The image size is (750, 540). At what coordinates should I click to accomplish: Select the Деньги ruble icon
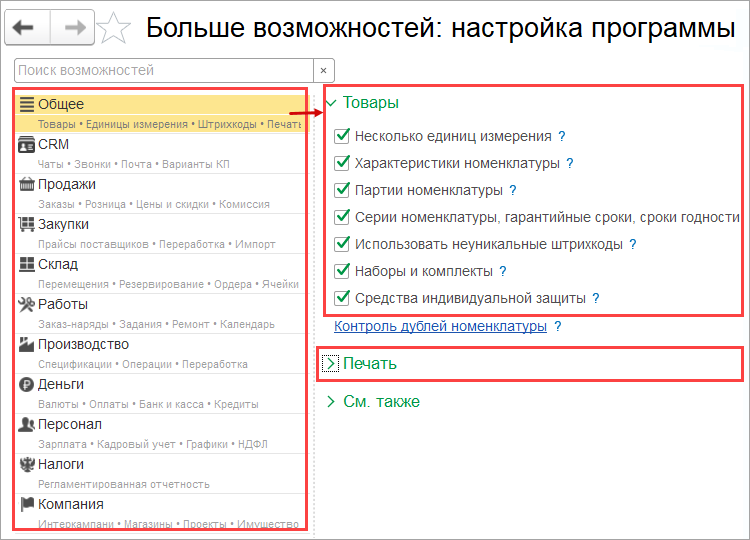pos(26,384)
